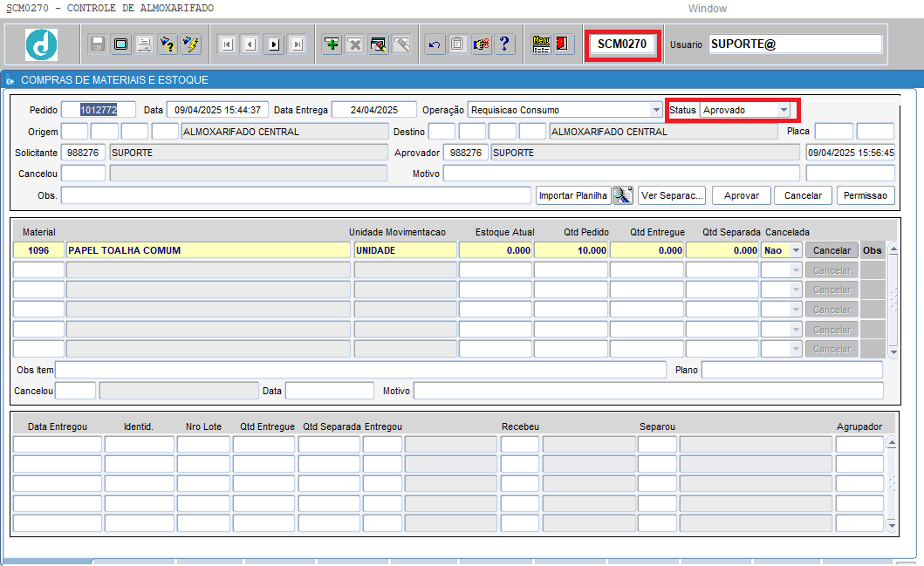Screen dimensions: 924x566
Task: Click the Print toolbar icon
Action: [x=145, y=44]
